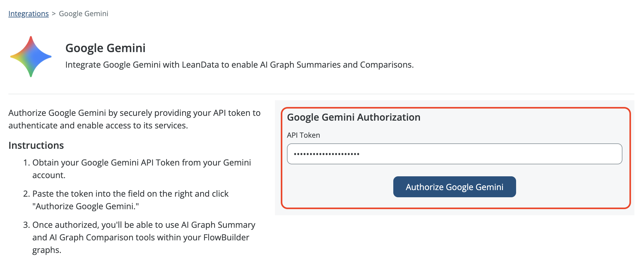The height and width of the screenshot is (270, 644).
Task: Select the Google Gemini Authorization heading
Action: pos(353,117)
